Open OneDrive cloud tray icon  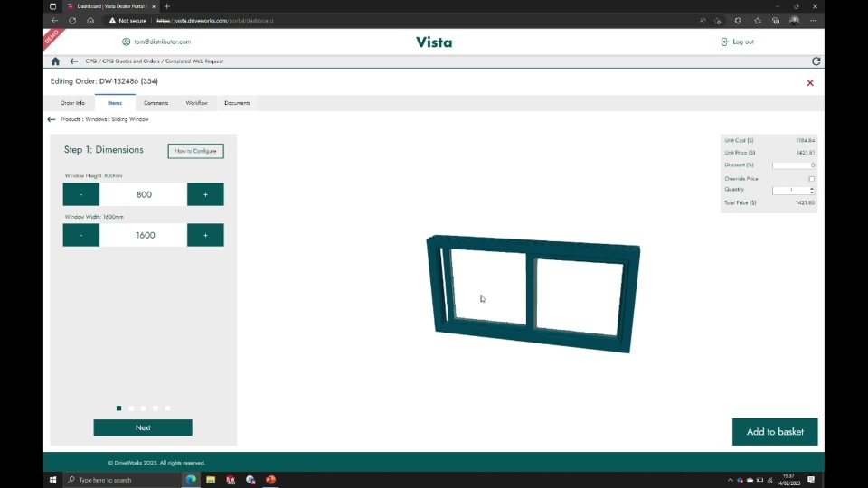750,480
